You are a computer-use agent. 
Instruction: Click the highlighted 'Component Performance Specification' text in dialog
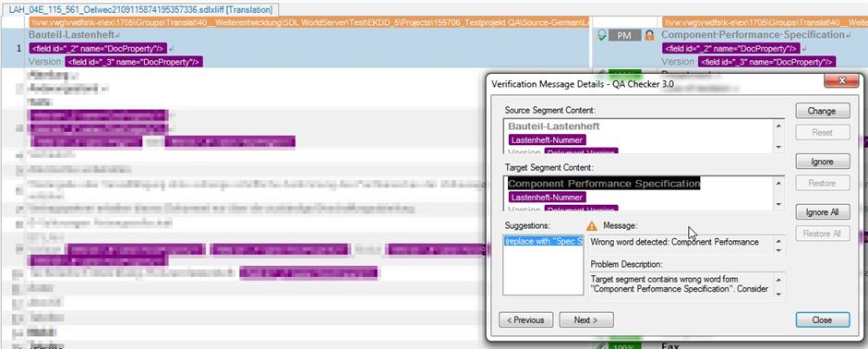click(604, 184)
